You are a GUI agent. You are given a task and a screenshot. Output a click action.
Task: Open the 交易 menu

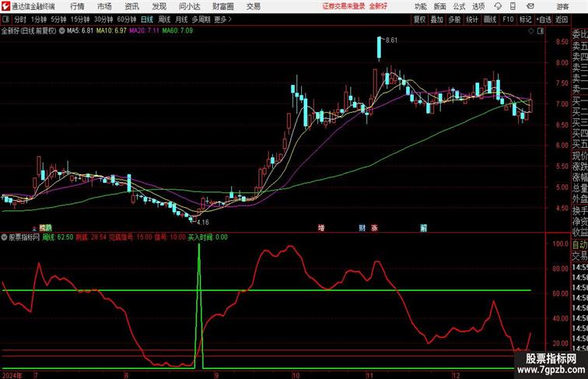point(254,6)
